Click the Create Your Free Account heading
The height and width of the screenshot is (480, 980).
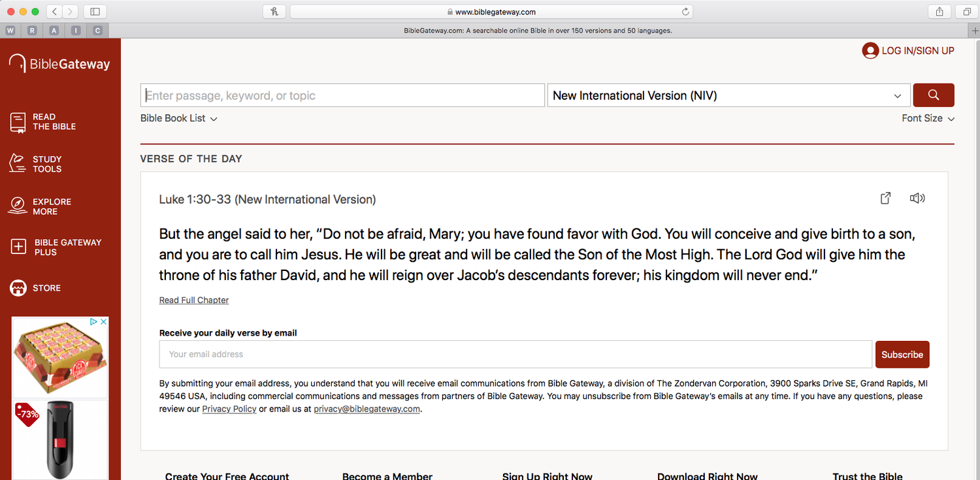(x=227, y=475)
